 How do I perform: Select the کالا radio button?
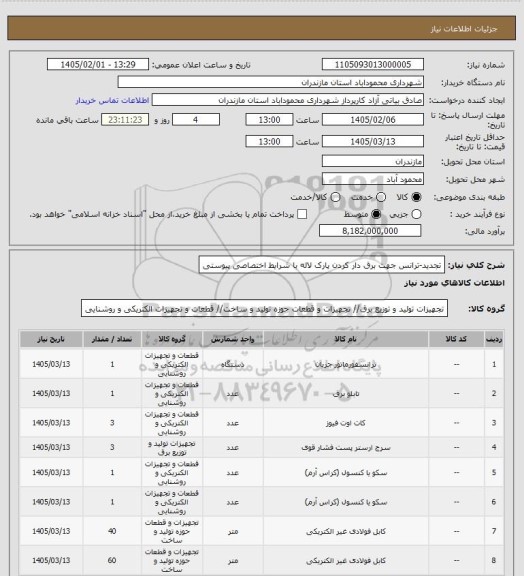[x=416, y=197]
